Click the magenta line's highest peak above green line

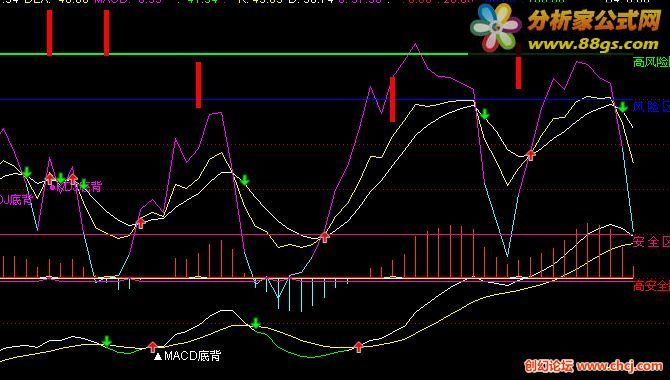[414, 44]
